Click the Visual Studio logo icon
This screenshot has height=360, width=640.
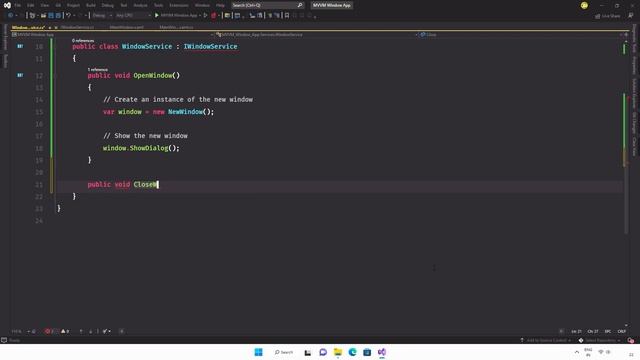[7, 5]
